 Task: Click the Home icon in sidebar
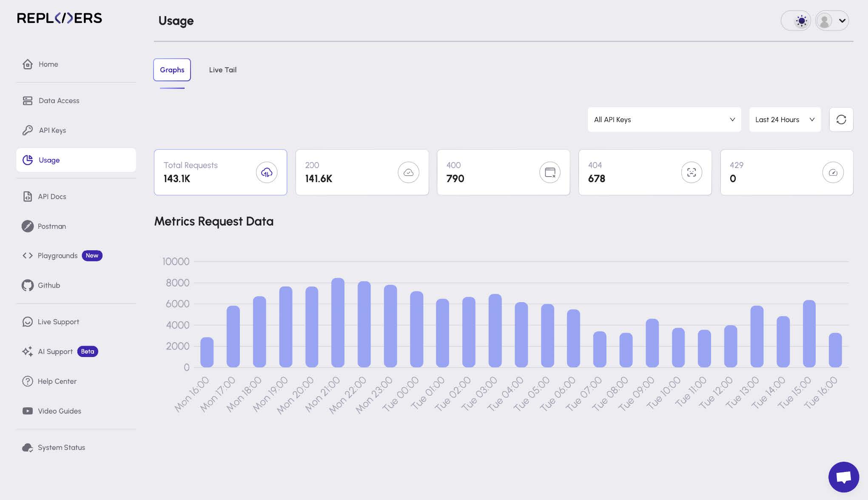pos(28,64)
